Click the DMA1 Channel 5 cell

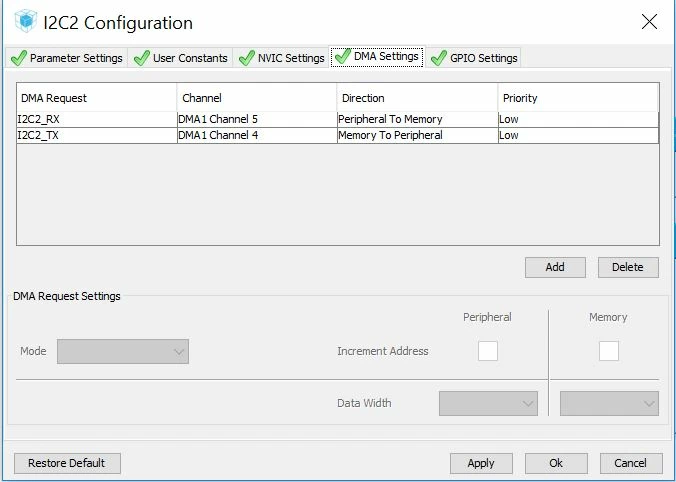pos(257,119)
